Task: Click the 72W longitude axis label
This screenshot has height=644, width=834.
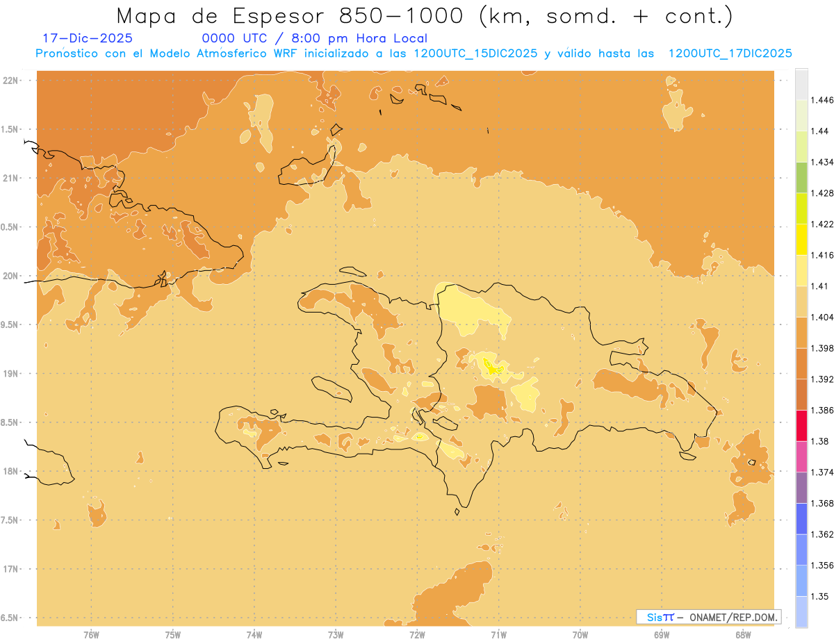Action: pyautogui.click(x=417, y=635)
